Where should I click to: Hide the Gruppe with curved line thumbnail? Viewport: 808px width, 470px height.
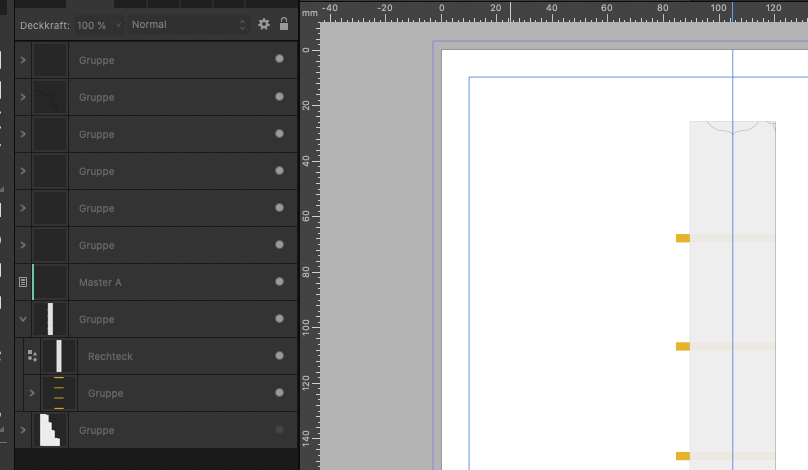(279, 96)
